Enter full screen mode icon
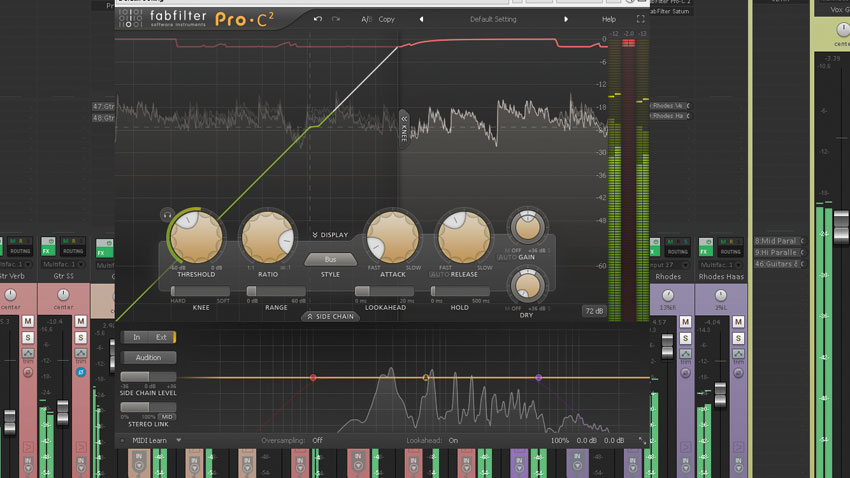Image resolution: width=850 pixels, height=478 pixels. (x=640, y=19)
